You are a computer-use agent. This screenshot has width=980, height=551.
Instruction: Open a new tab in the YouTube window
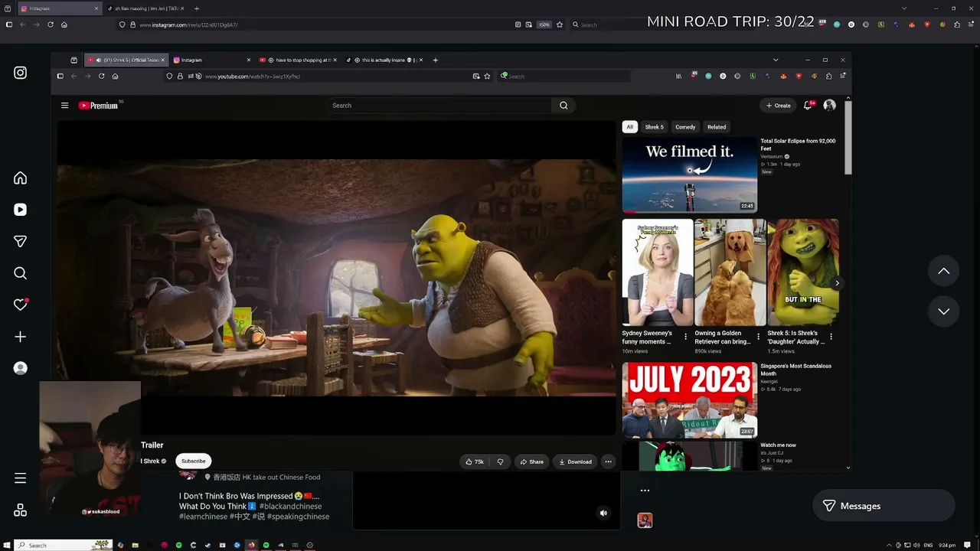point(436,60)
